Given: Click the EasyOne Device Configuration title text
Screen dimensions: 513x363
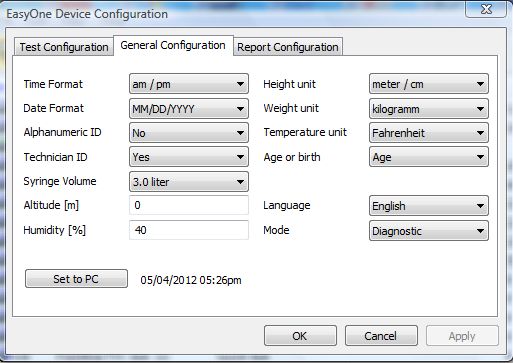Looking at the screenshot, I should [87, 14].
